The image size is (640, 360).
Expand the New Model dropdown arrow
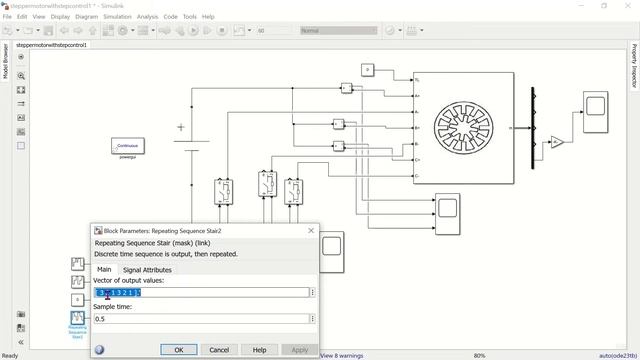coord(18,31)
